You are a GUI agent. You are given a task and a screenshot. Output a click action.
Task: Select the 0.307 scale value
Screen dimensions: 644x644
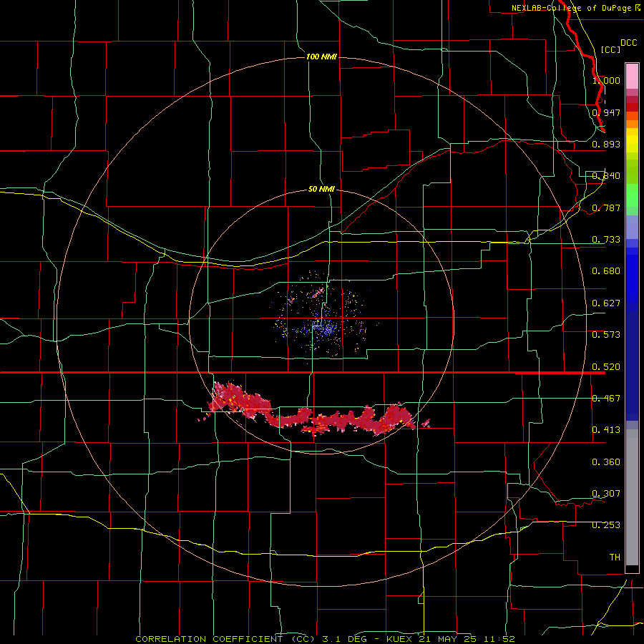pyautogui.click(x=606, y=494)
